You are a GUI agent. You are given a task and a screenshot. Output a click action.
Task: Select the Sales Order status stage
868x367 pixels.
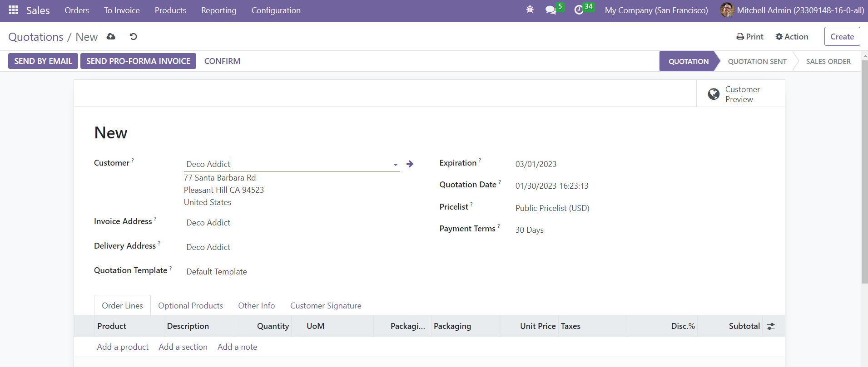[x=828, y=61]
